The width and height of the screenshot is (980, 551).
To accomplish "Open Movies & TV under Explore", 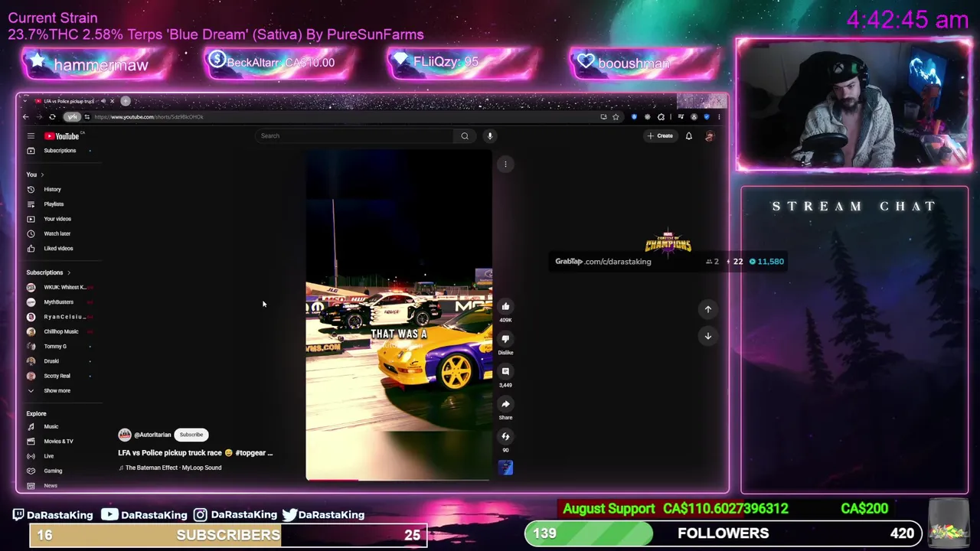I will (x=58, y=442).
